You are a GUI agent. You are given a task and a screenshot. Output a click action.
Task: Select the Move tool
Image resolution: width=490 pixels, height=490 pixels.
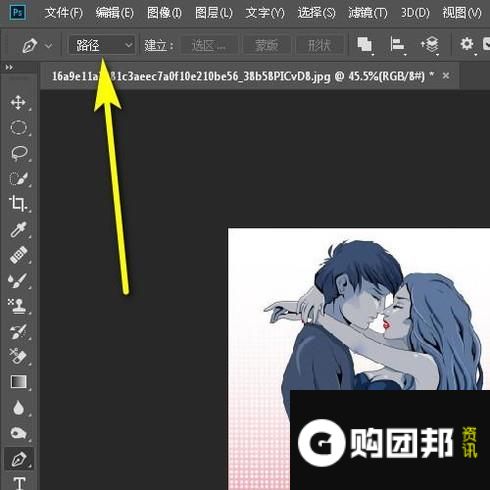(x=18, y=102)
